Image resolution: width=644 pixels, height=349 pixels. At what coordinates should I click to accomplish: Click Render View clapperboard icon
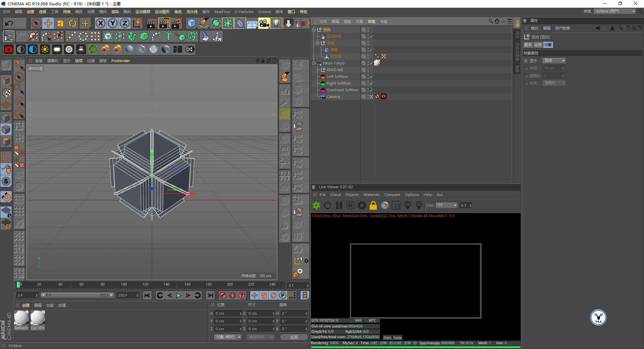tap(152, 23)
